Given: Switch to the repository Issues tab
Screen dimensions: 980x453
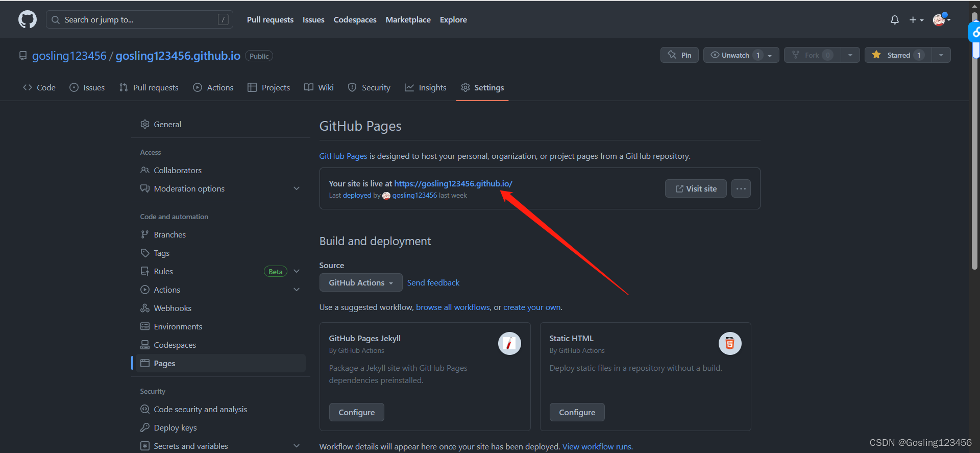Looking at the screenshot, I should click(x=87, y=87).
